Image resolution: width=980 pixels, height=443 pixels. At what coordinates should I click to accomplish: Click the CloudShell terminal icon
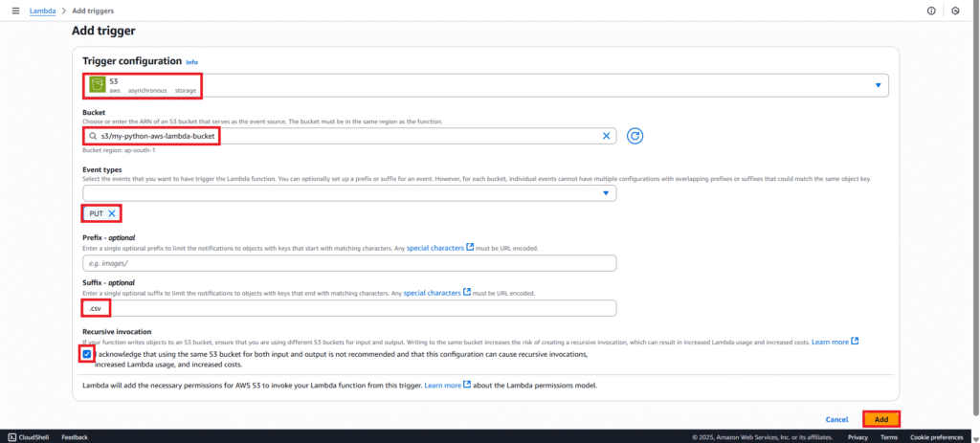tap(11, 437)
